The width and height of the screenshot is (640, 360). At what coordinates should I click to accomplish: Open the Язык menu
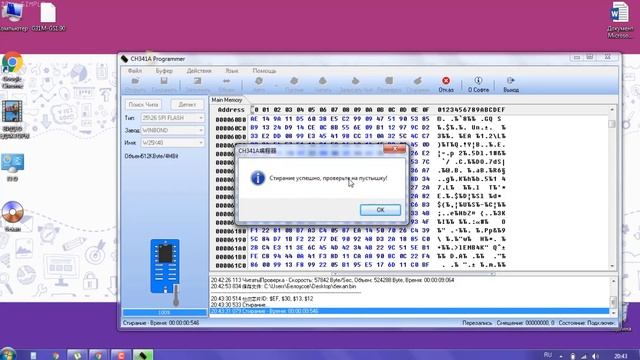[231, 71]
